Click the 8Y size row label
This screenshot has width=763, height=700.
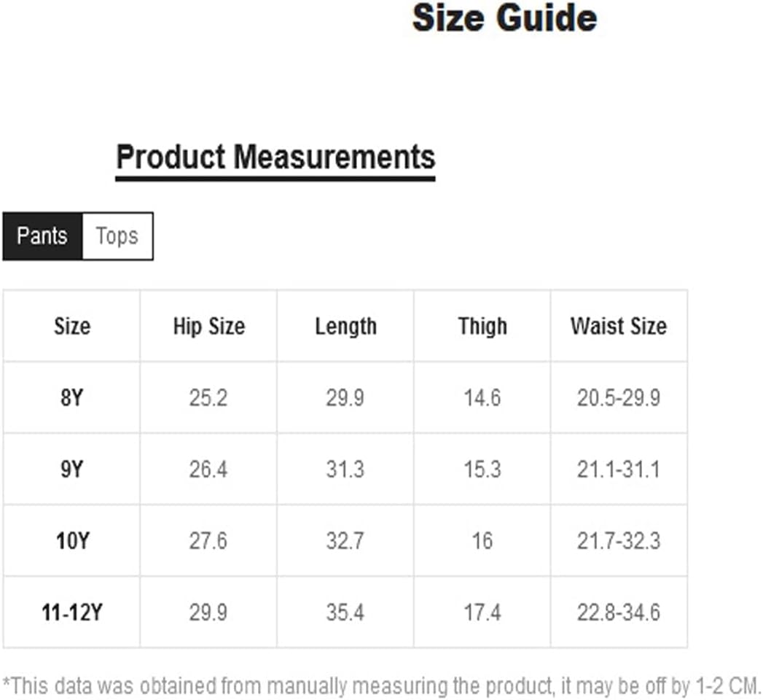(x=72, y=397)
